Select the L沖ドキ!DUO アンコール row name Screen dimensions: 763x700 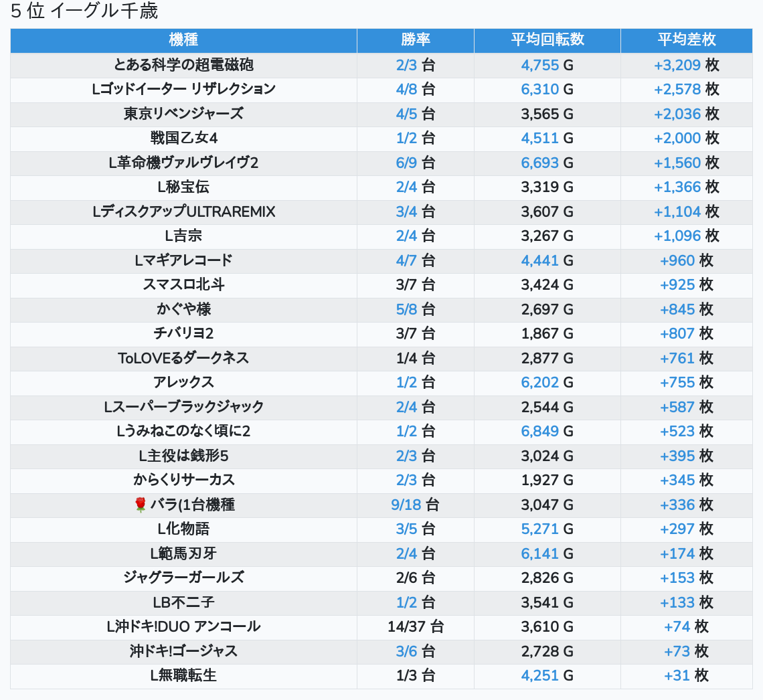click(x=183, y=627)
